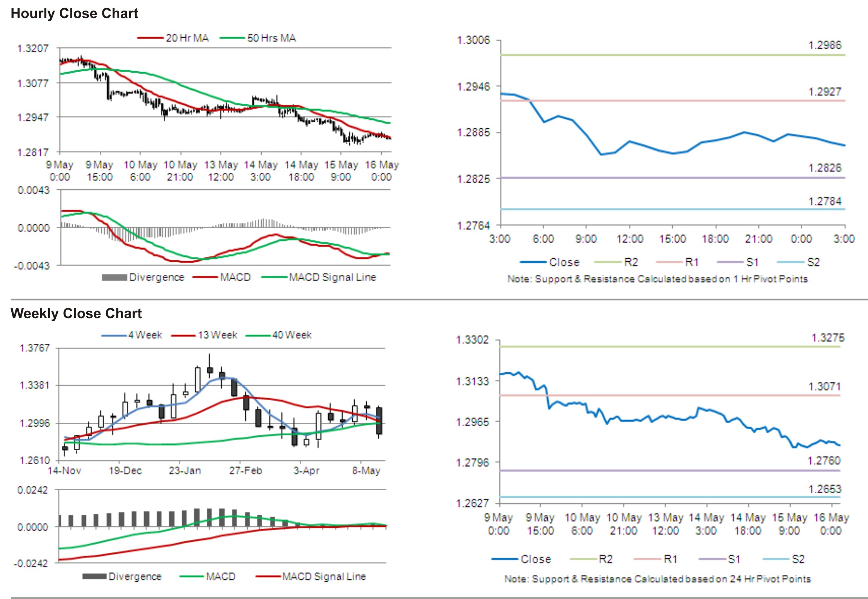Click 18:00 tick on 1 Hr pivot chart
Image resolution: width=868 pixels, height=599 pixels.
click(x=715, y=239)
